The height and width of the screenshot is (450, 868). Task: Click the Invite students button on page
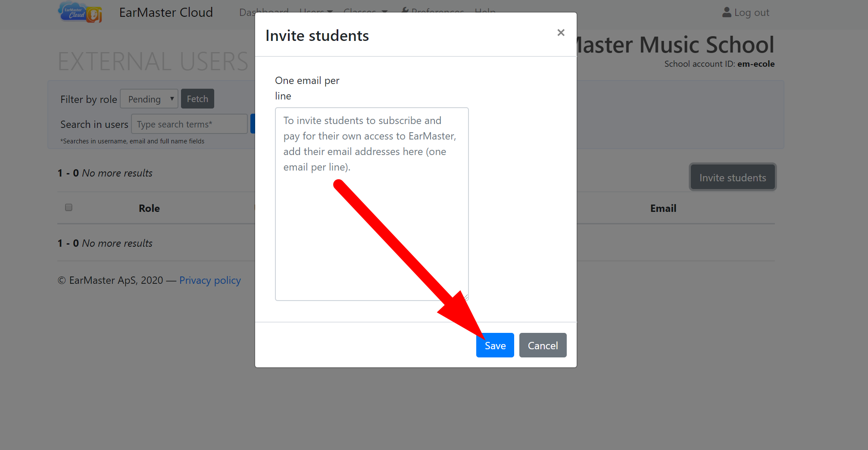tap(732, 177)
